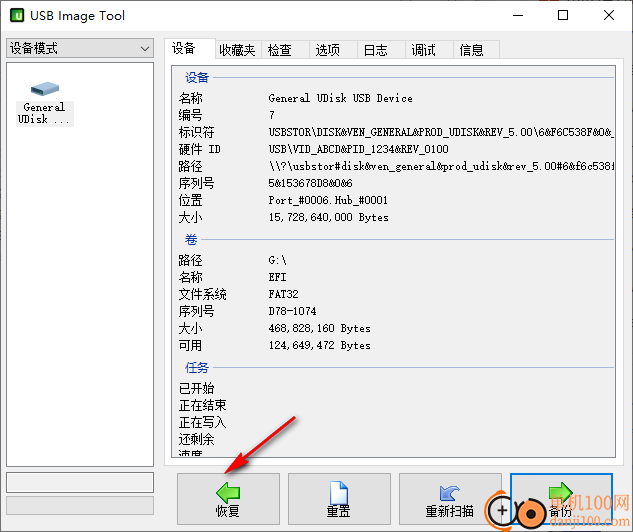The image size is (633, 532).
Task: Click the USB Image Tool title icon
Action: [17, 15]
